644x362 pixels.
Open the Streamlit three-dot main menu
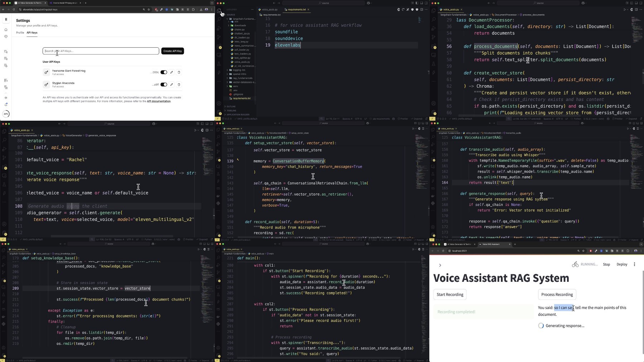(x=634, y=264)
